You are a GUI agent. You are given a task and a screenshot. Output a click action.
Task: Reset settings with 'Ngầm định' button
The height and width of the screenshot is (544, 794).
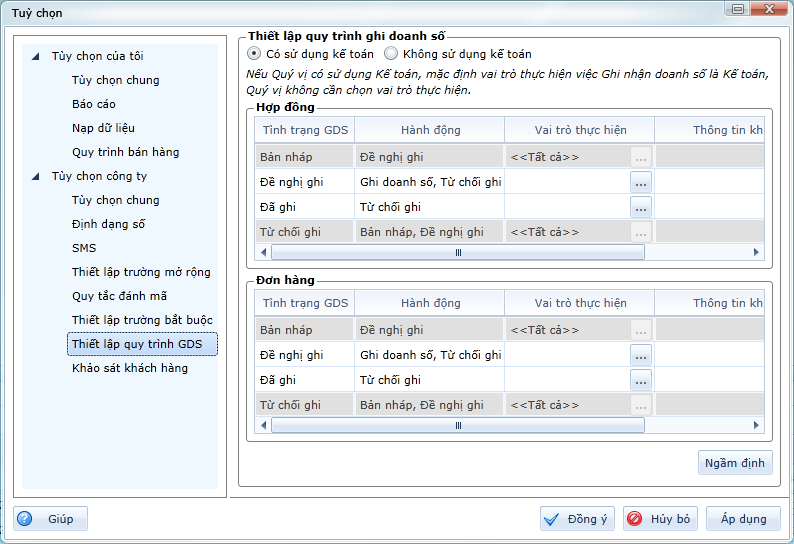[734, 463]
